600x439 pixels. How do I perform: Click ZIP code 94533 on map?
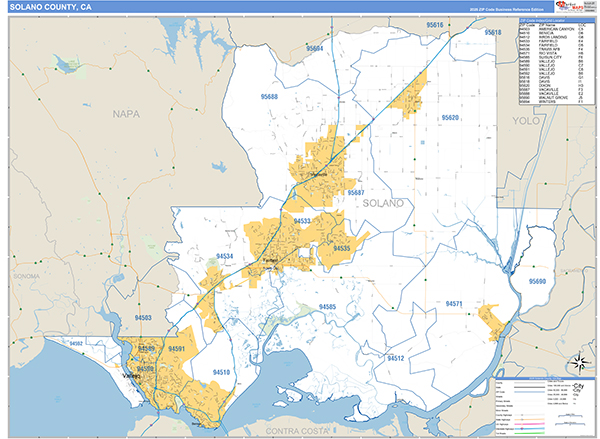coord(302,221)
